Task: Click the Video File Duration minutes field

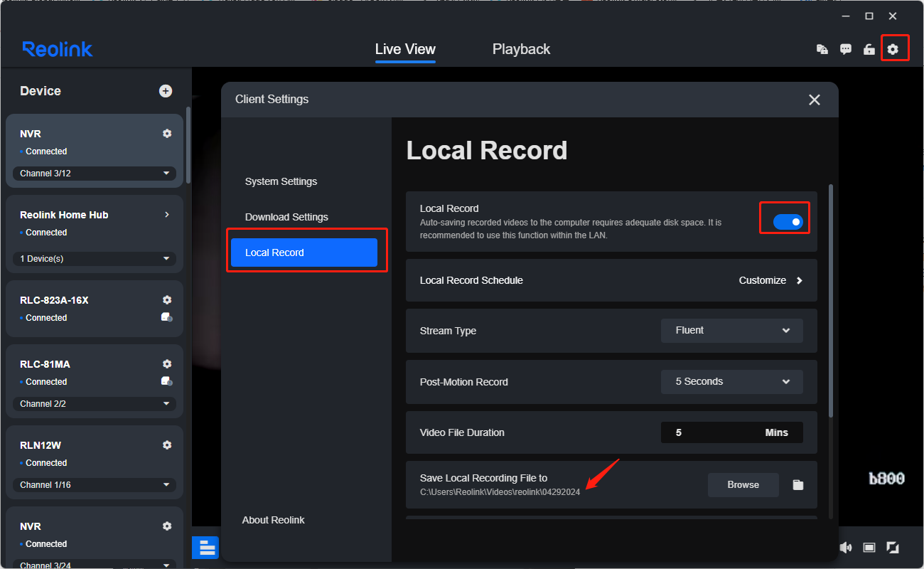Action: tap(732, 432)
